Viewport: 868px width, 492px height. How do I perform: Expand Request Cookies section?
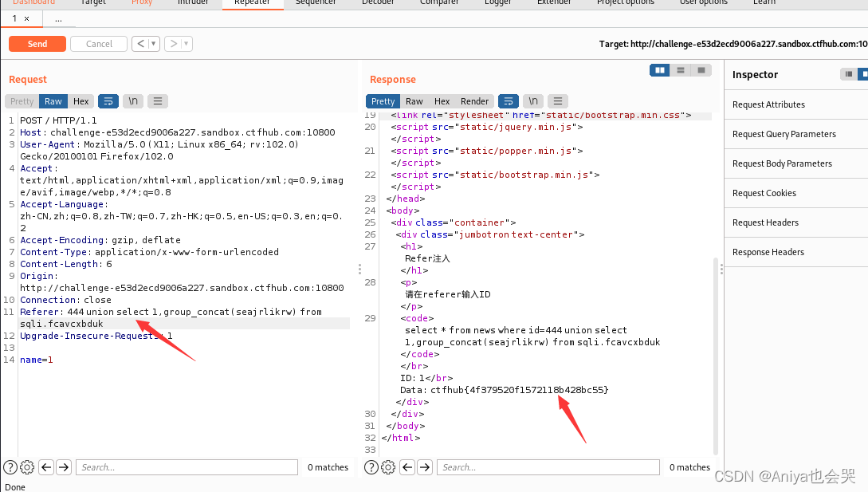point(796,193)
